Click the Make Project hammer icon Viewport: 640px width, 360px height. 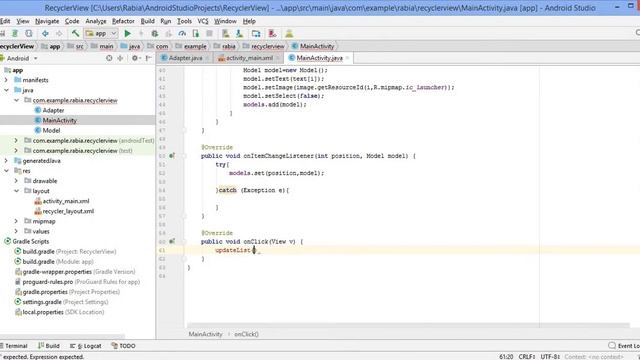(x=75, y=33)
